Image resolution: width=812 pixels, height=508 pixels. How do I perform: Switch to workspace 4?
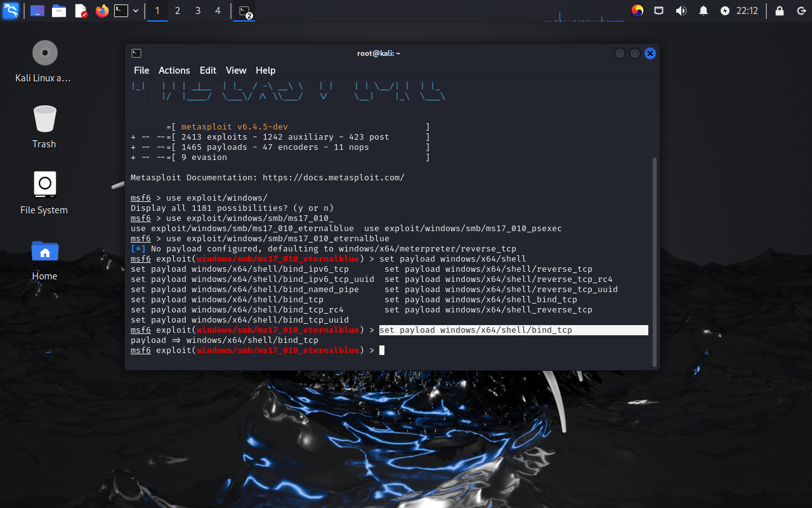click(218, 11)
